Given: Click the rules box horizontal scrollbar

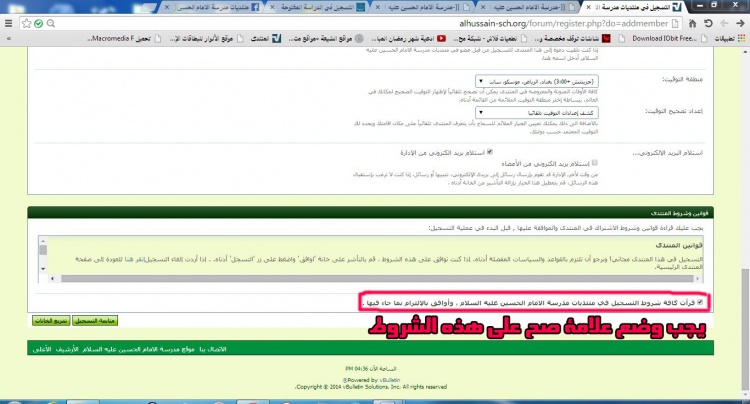Looking at the screenshot, I should [x=377, y=278].
